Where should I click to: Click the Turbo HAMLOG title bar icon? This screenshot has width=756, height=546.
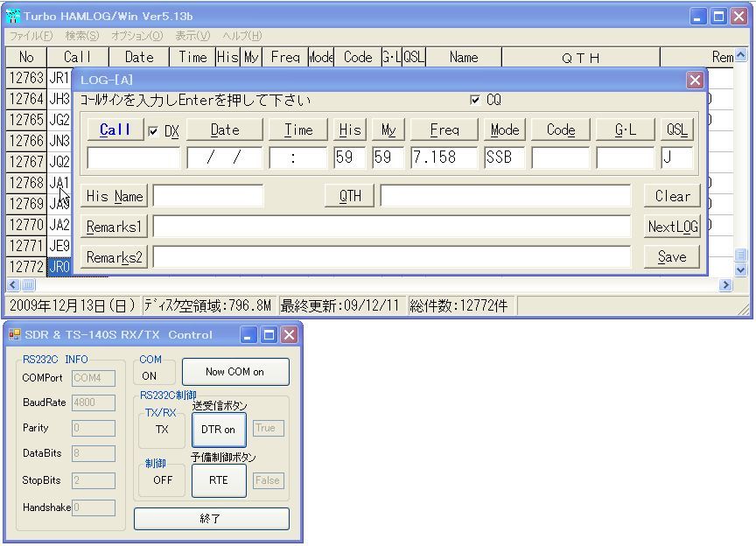click(13, 16)
